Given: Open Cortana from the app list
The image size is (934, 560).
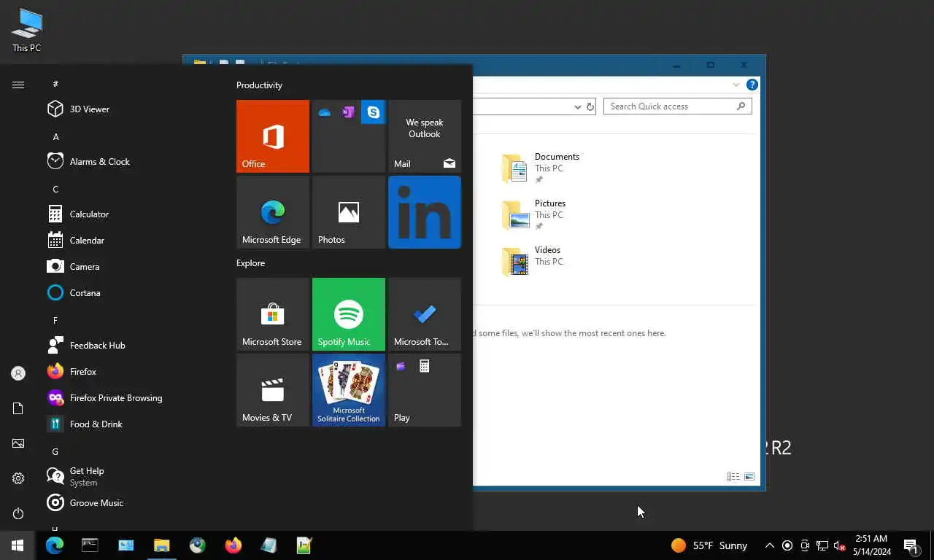Looking at the screenshot, I should [x=130, y=293].
